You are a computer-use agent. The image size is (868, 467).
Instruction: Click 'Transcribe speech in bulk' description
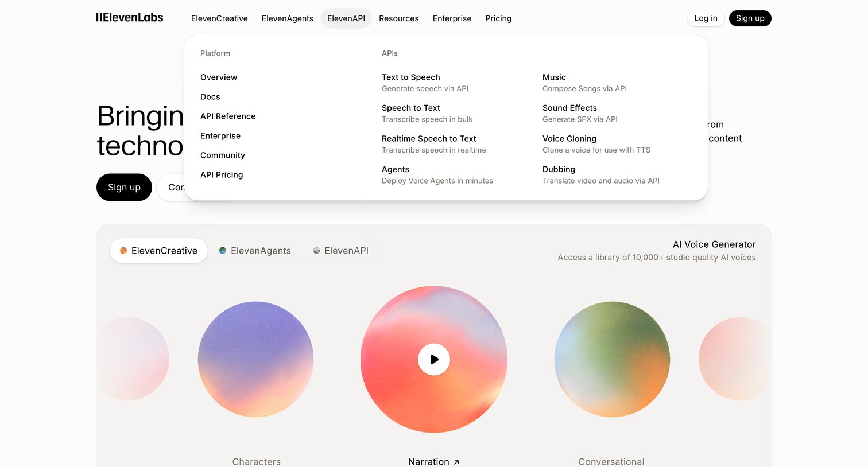point(427,119)
